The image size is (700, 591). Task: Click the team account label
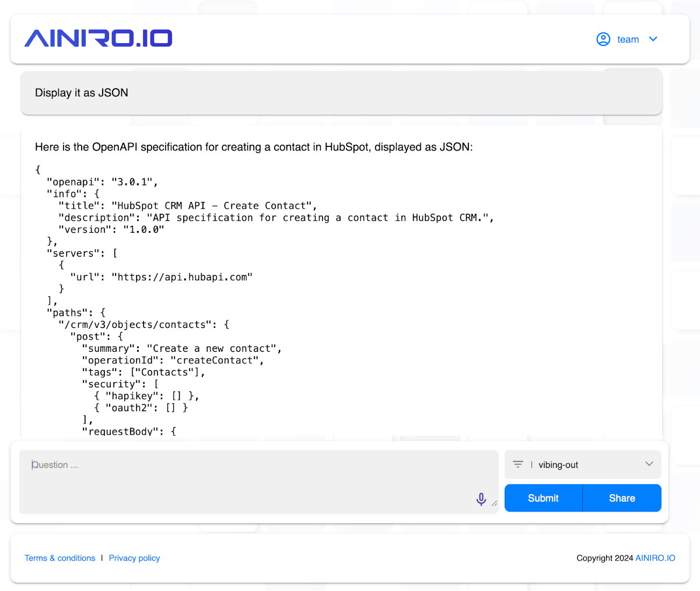coord(628,40)
